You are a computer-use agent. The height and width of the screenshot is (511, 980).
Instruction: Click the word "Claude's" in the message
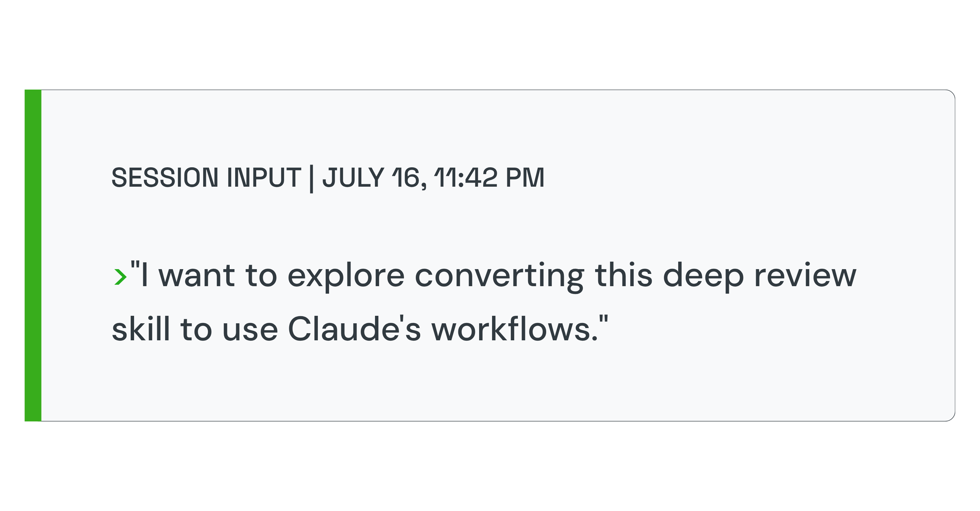pyautogui.click(x=354, y=329)
